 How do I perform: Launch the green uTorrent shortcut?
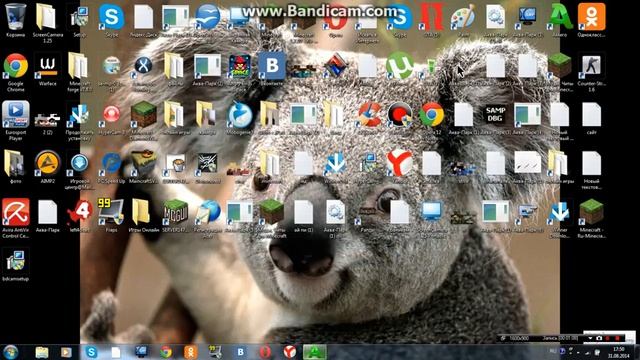400,65
